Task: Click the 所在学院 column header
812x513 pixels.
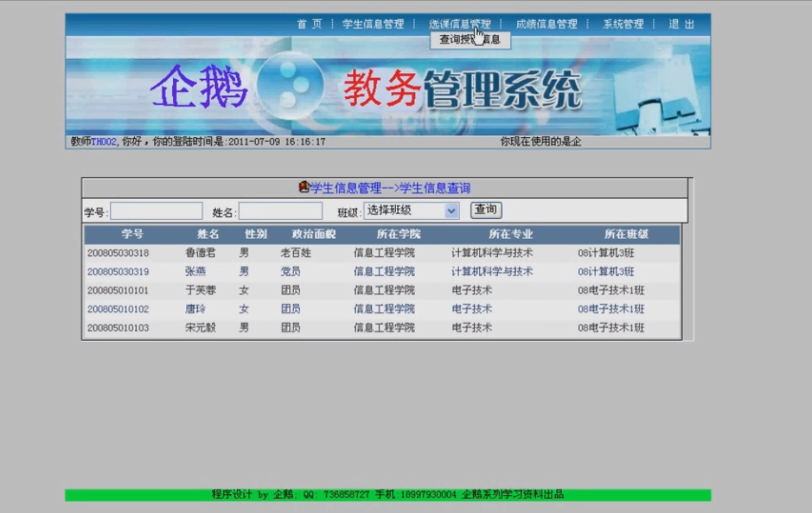Action: click(x=399, y=234)
